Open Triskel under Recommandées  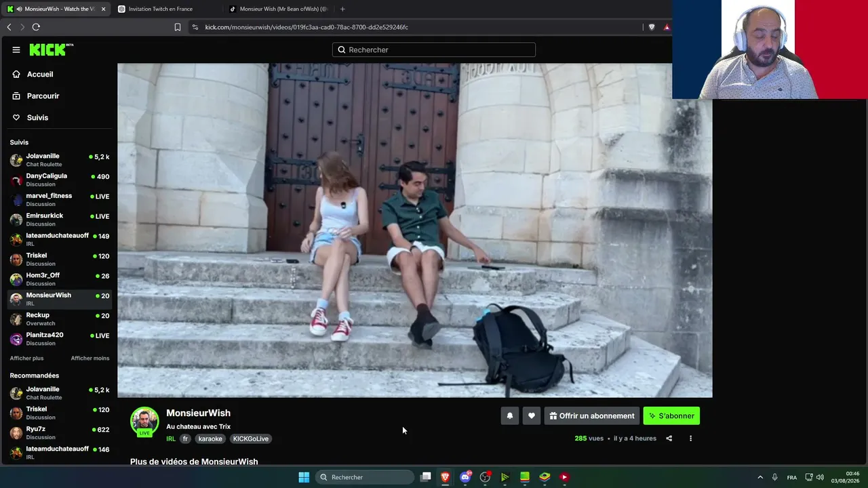(60, 413)
